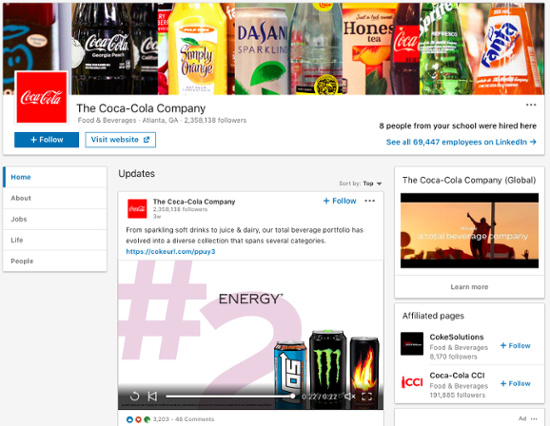Click Learn more under Global video
This screenshot has width=550, height=426.
point(469,287)
